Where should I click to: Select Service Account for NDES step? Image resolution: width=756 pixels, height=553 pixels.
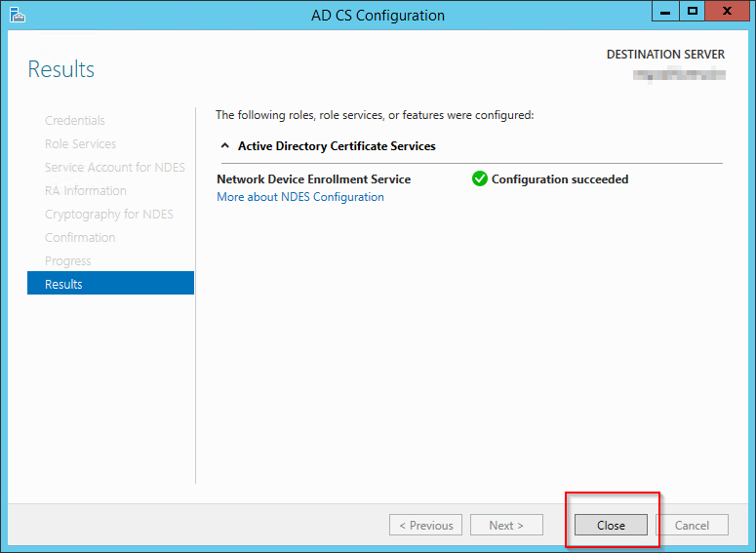click(115, 168)
